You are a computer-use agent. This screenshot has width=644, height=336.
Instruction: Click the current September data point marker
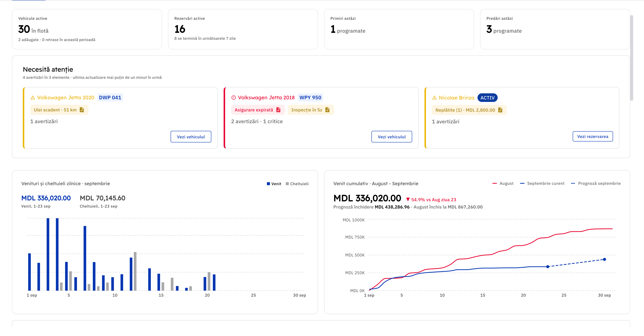[547, 267]
